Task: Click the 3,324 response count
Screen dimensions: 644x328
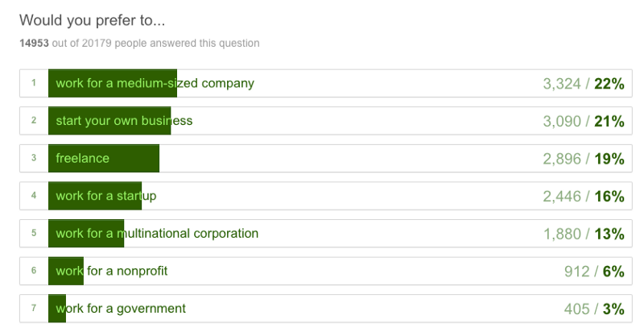Action: pyautogui.click(x=561, y=84)
